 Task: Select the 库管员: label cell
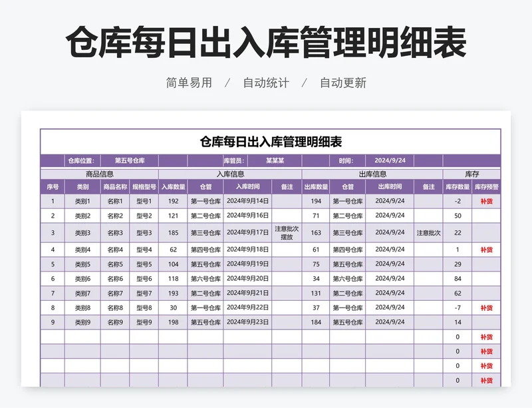pyautogui.click(x=235, y=160)
